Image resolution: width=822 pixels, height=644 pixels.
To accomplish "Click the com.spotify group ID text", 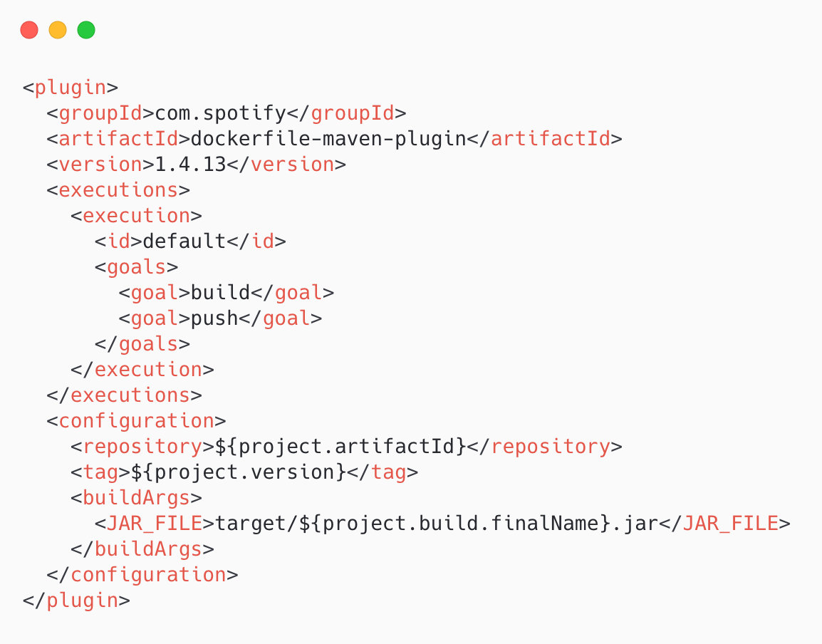I will pyautogui.click(x=221, y=113).
